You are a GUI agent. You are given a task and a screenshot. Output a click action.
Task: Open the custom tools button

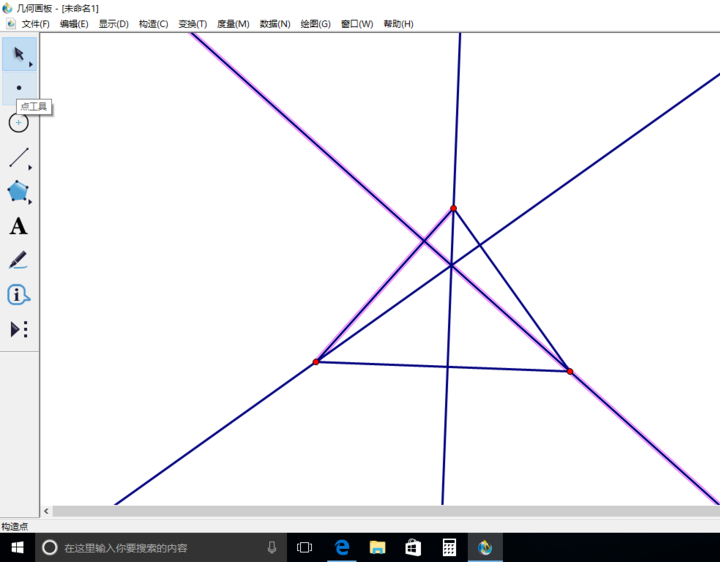pyautogui.click(x=19, y=329)
